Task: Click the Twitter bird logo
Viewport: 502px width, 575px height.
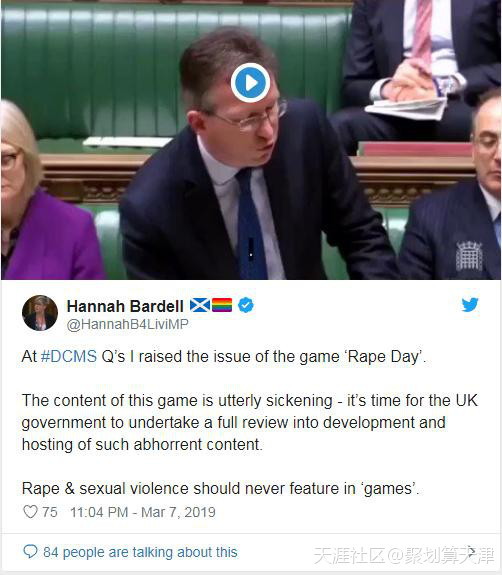Action: pyautogui.click(x=470, y=305)
